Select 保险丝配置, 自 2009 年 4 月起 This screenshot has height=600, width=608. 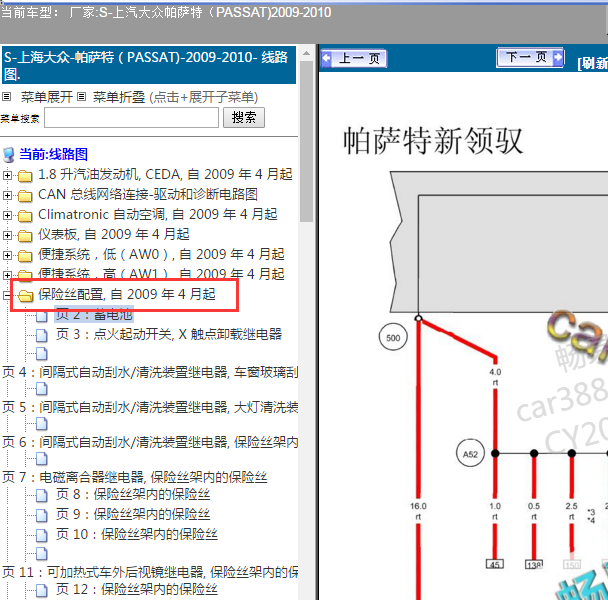126,294
